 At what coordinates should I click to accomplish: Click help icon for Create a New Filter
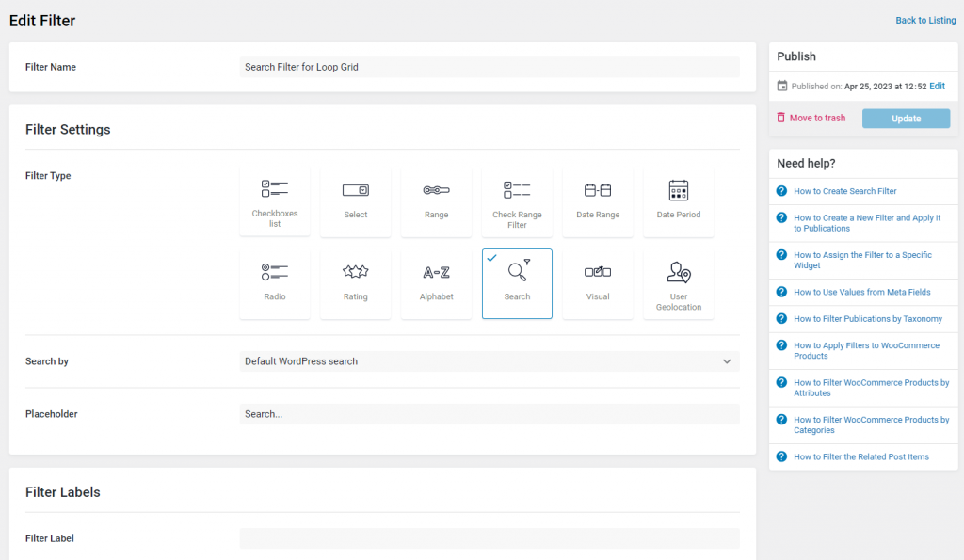781,217
